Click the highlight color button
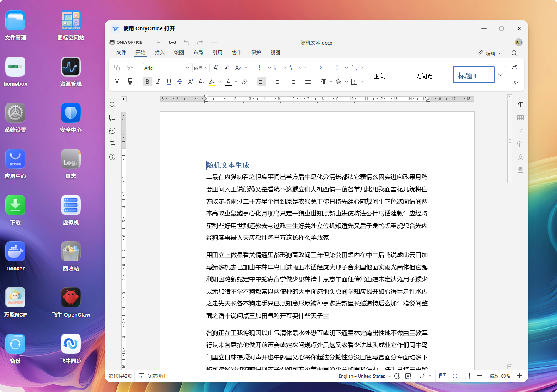 pos(212,82)
